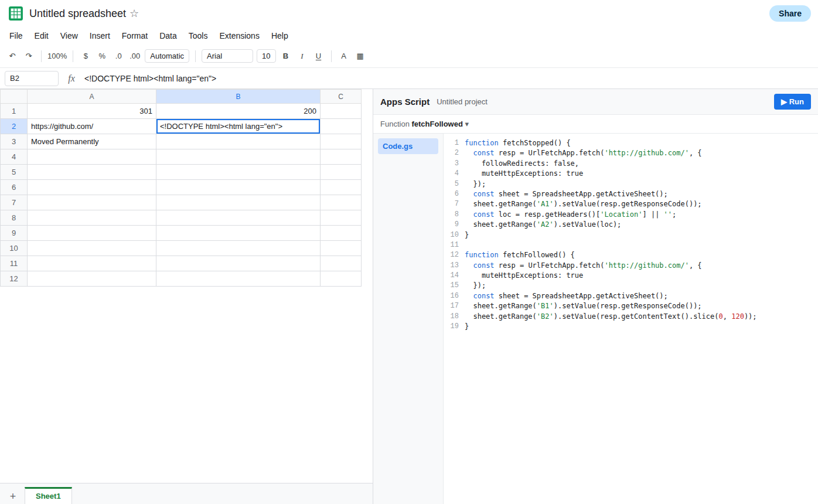Toggle underline formatting
This screenshot has width=818, height=504.
[x=319, y=56]
